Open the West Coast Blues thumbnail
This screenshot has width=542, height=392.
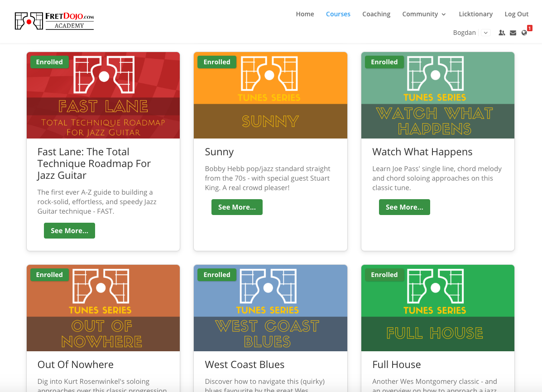pos(271,308)
